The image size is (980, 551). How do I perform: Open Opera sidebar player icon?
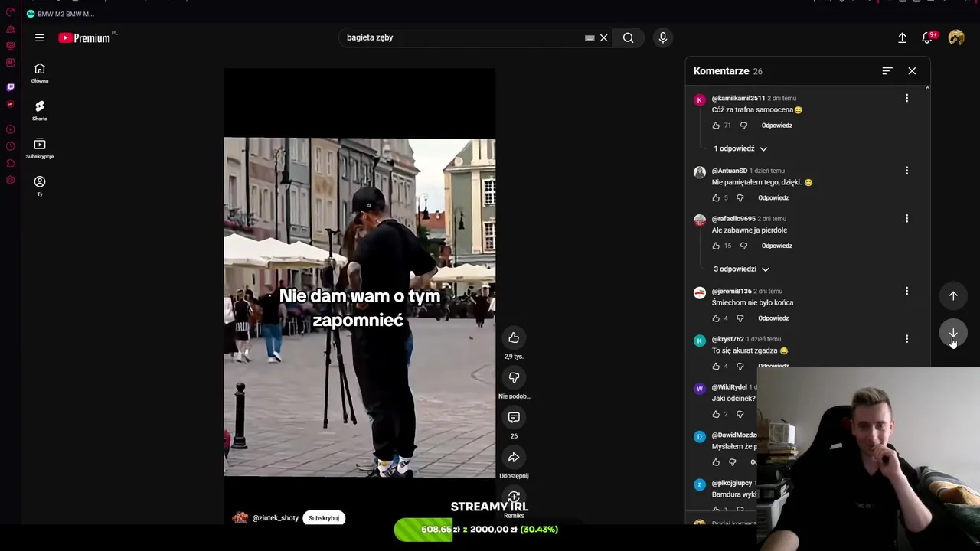click(x=10, y=129)
